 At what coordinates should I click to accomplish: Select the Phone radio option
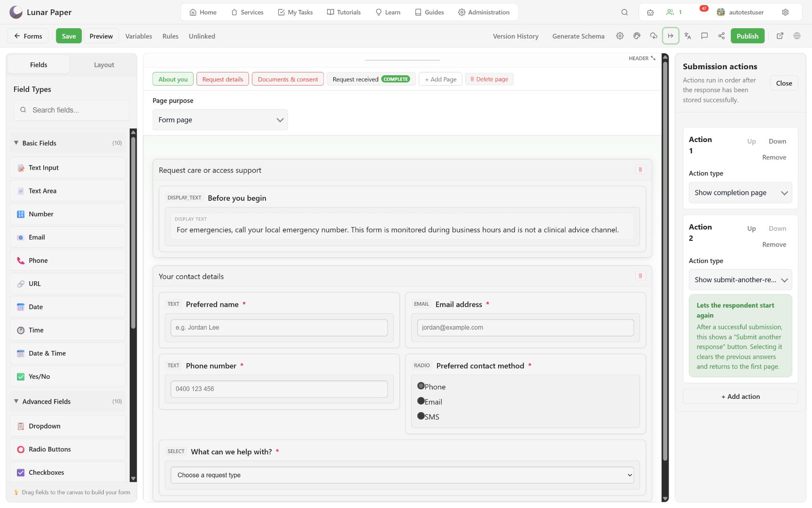click(421, 386)
